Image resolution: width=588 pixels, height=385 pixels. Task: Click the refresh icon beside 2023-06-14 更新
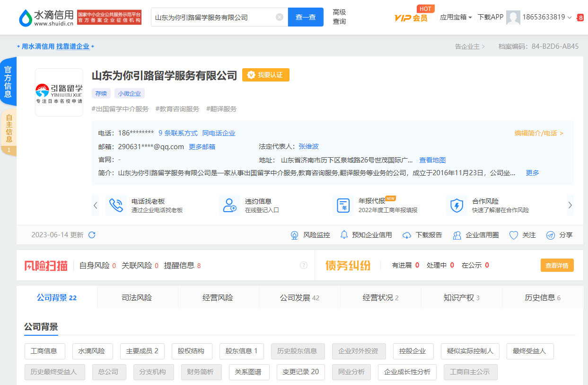(x=92, y=235)
